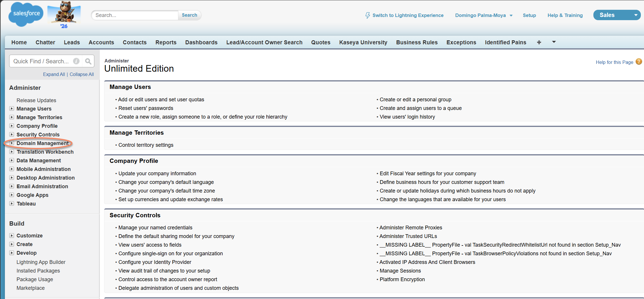Open the Domingo Palma-Moya user menu
This screenshot has height=299, width=644.
coord(484,15)
